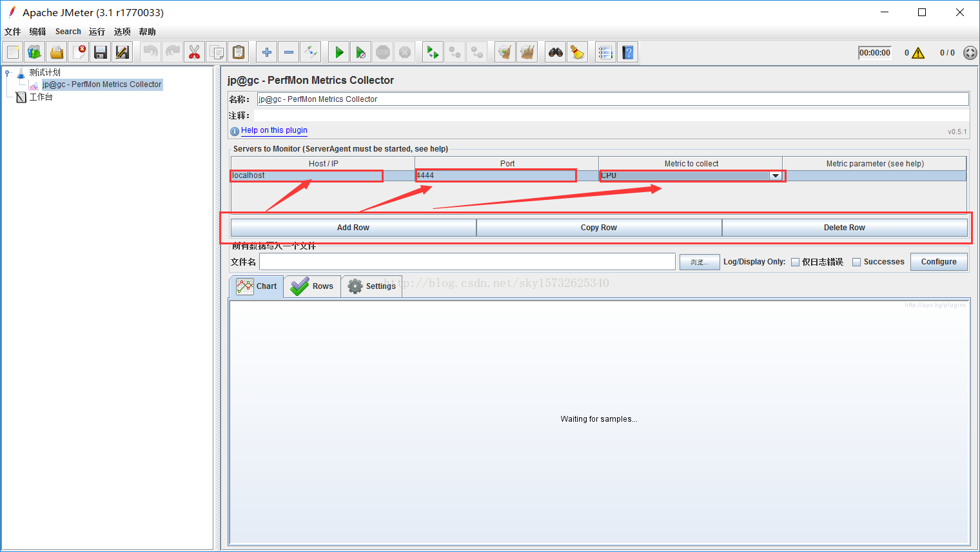Save the test plan with floppy icon

click(x=101, y=52)
